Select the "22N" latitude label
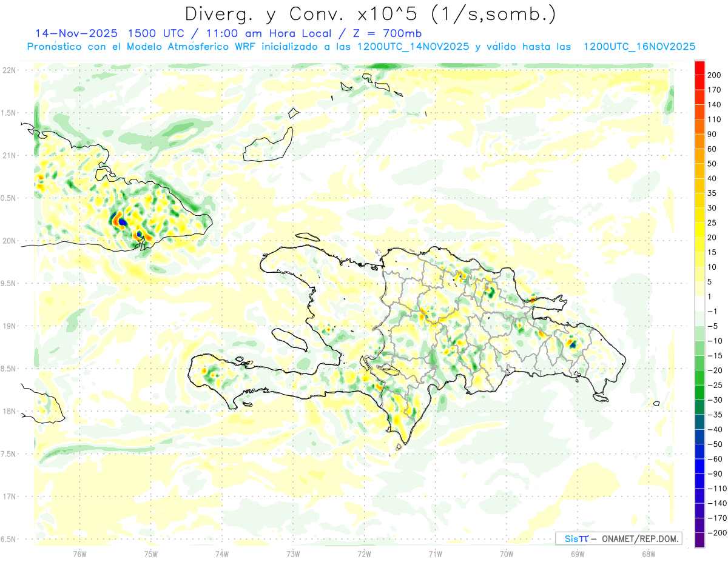 pos(8,70)
